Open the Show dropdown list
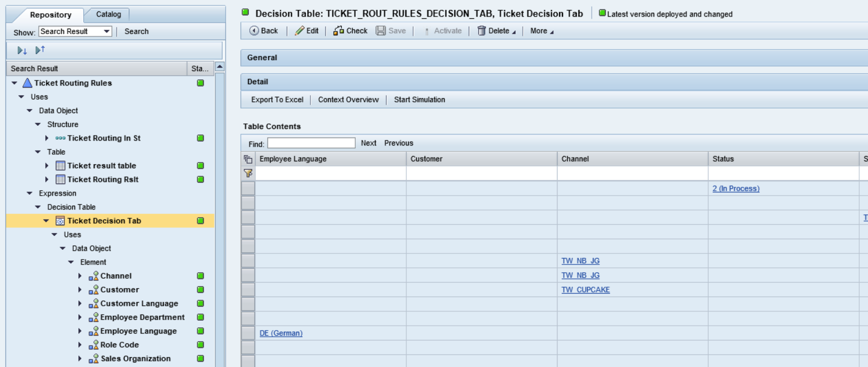The image size is (868, 367). (107, 31)
